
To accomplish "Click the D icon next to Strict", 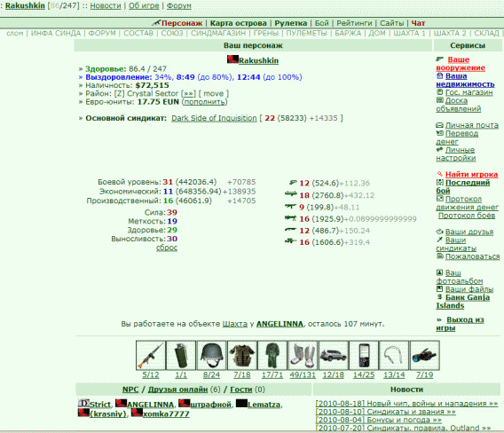I will pyautogui.click(x=83, y=403).
